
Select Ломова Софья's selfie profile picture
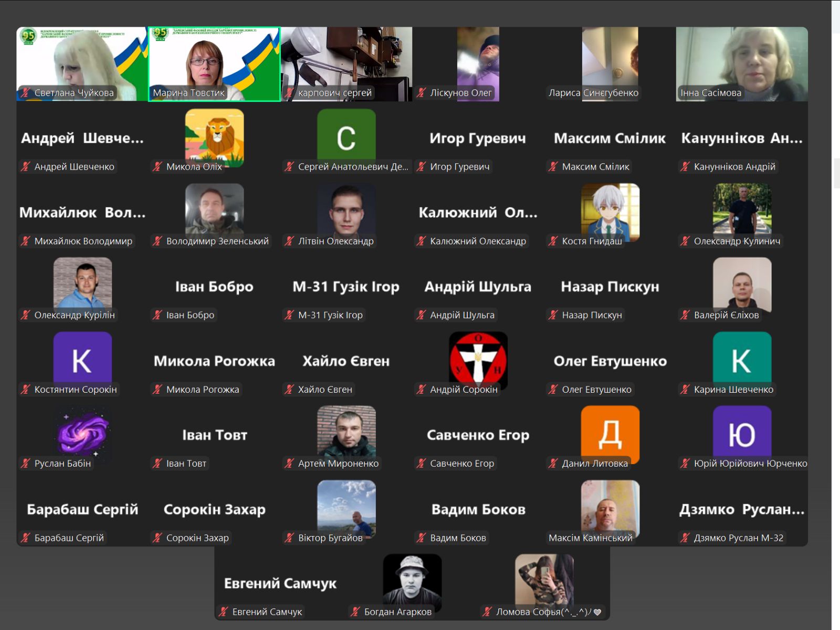544,580
